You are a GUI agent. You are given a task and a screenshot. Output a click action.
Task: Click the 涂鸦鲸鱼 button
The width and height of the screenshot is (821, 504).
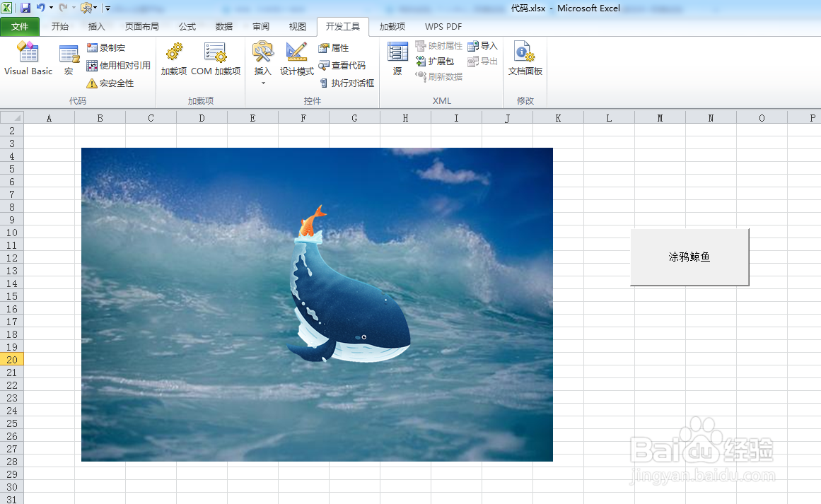[x=689, y=257]
